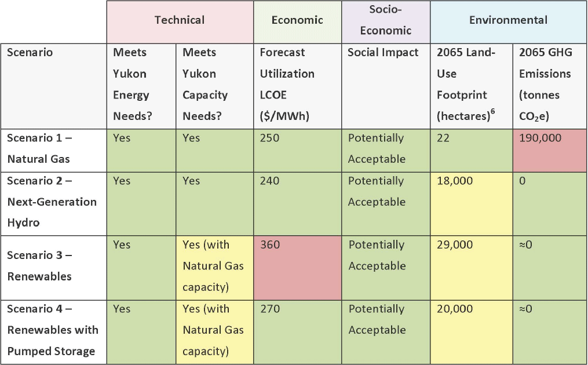Click the Economic header cell
Image resolution: width=588 pixels, height=365 pixels.
coord(297,20)
